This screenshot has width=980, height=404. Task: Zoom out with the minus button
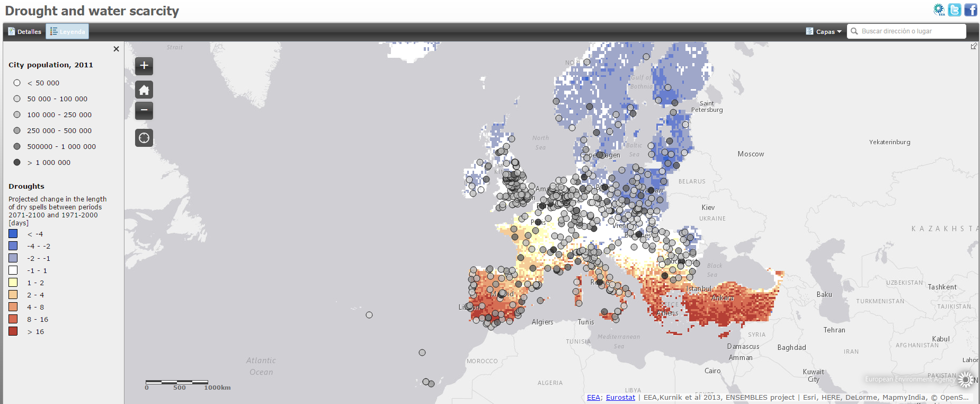click(144, 110)
